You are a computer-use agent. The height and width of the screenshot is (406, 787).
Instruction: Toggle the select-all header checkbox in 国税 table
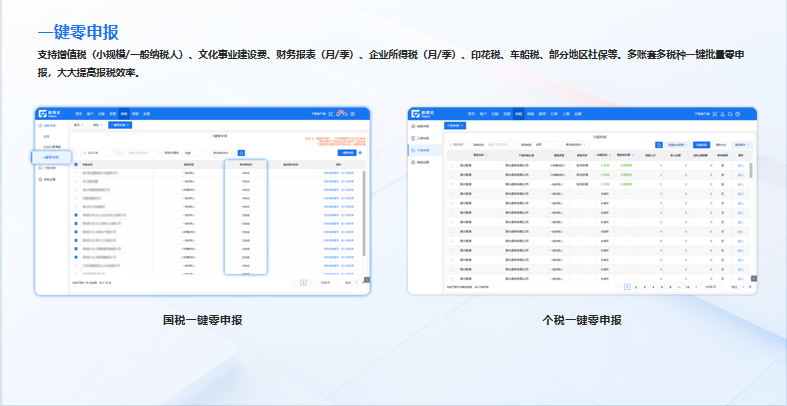(x=76, y=164)
